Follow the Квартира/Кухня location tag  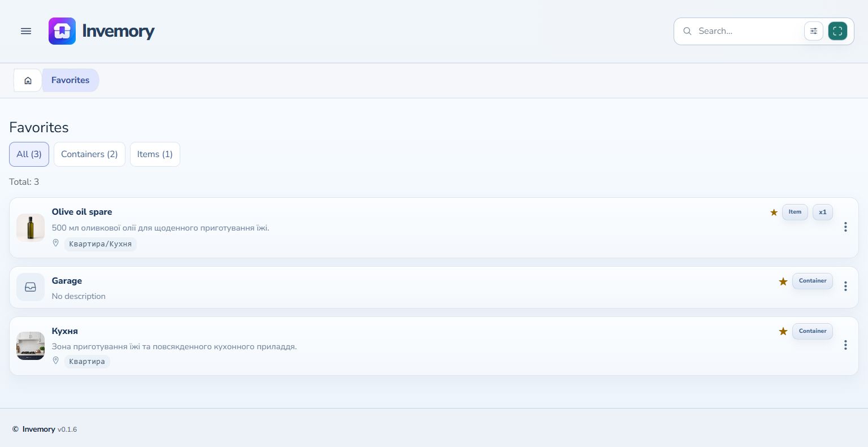101,244
